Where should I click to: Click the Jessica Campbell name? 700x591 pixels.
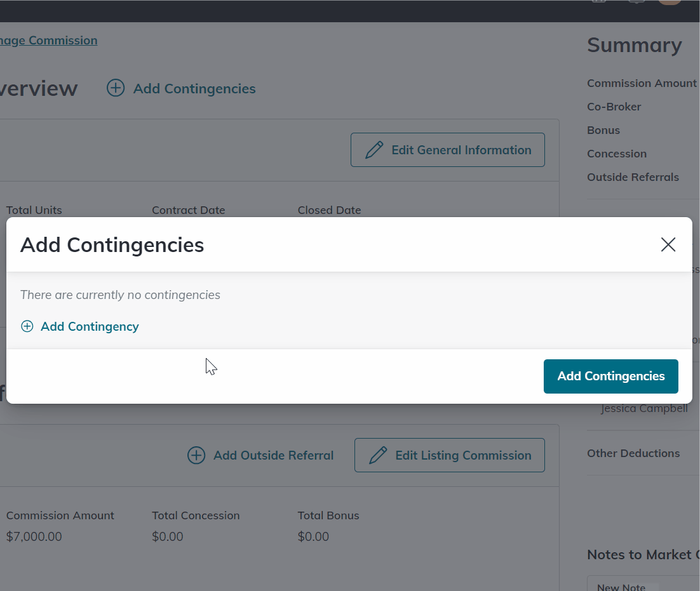644,408
